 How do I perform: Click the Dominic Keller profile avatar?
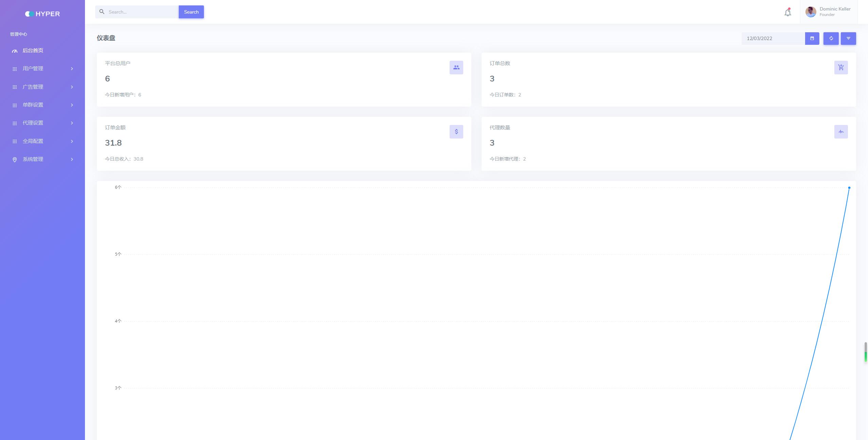(811, 12)
